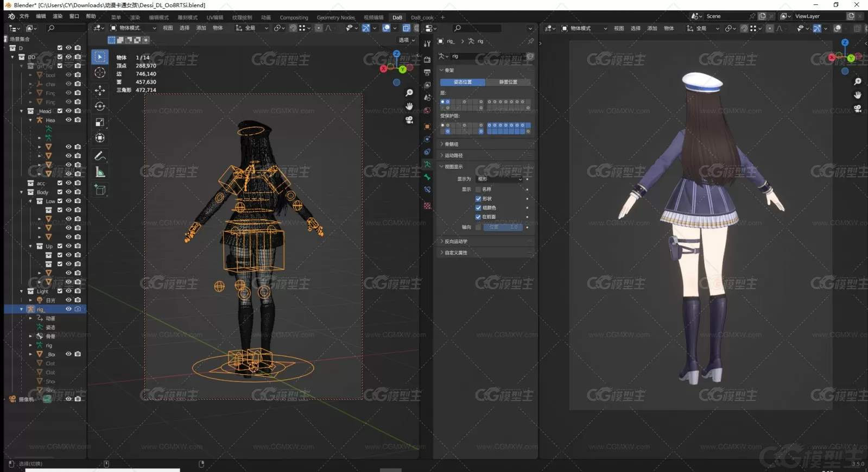Select the Select Box tool in the left viewport
Screen dimensions: 868x472
(100, 57)
